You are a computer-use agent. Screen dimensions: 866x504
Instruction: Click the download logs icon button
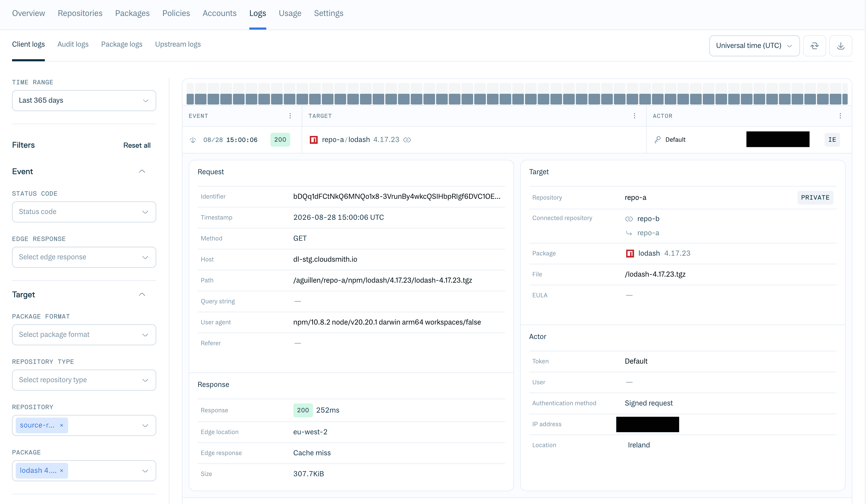click(x=841, y=46)
